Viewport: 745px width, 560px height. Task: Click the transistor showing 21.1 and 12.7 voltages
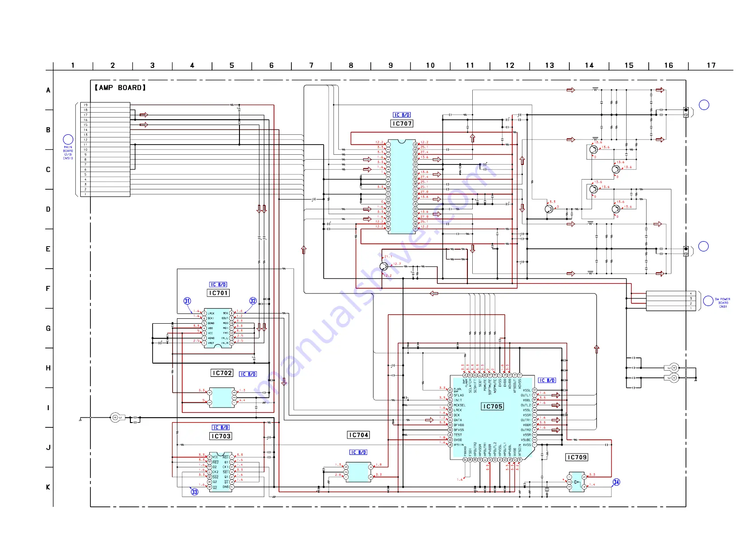point(384,266)
